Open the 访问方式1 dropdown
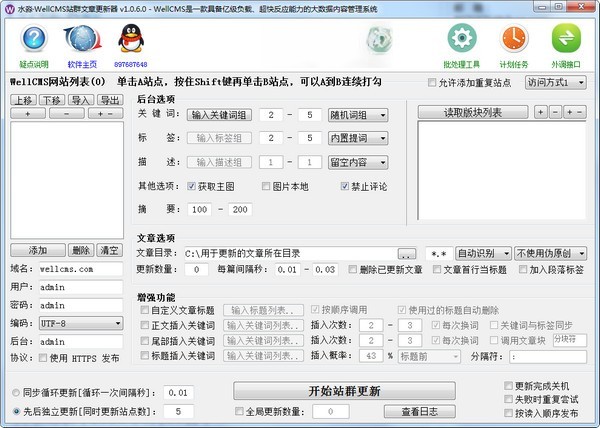Screen dimensions: 600x428 click(556, 82)
